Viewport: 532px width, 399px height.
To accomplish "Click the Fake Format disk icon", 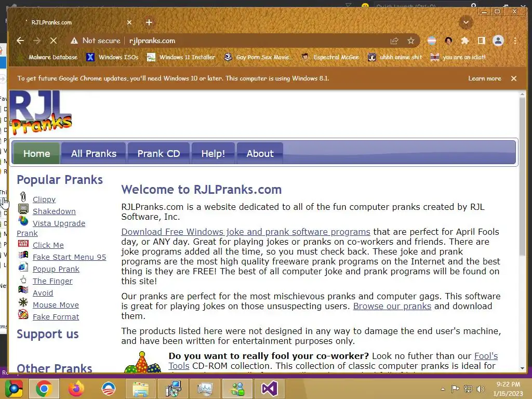I will click(x=23, y=314).
